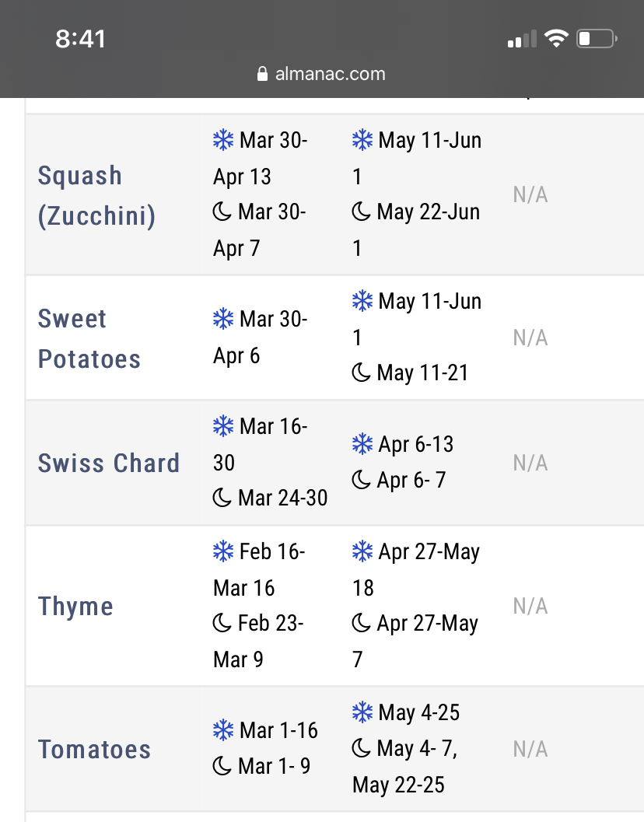The height and width of the screenshot is (822, 644).
Task: Tap the moon icon beside May 4-7
Action: point(361,748)
